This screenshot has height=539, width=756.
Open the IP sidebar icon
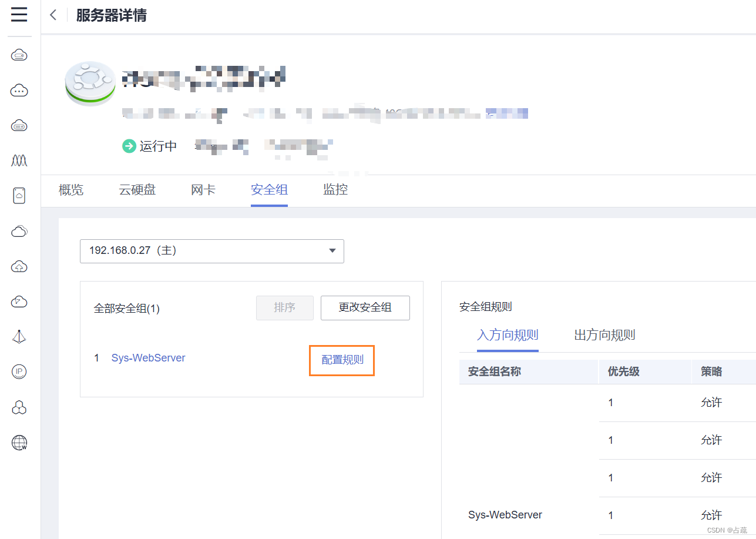(x=19, y=371)
